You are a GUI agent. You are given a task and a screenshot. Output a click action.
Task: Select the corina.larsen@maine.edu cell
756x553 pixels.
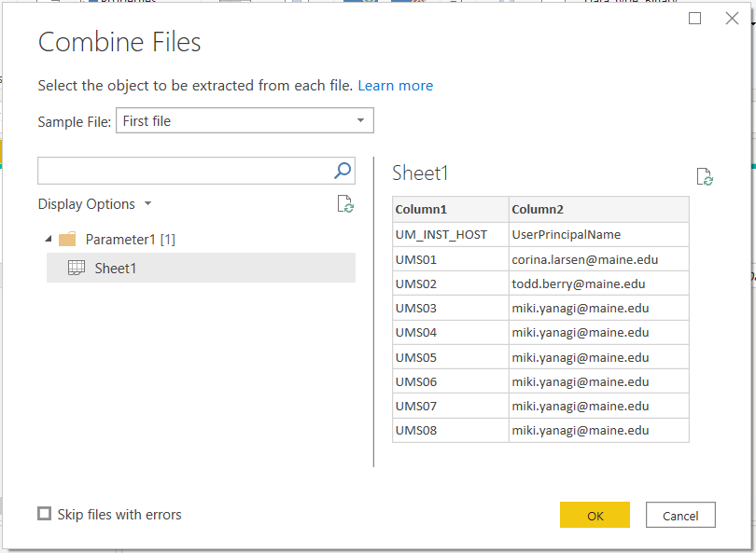pos(599,259)
